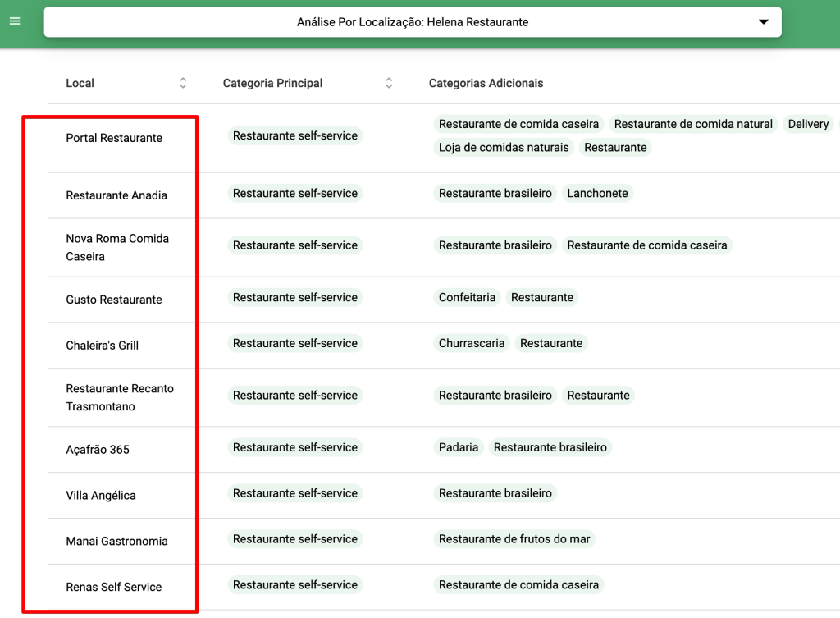Click Restaurante brasileiro chip in Nova Roma row
Viewport: 840px width, 618px height.
tap(495, 245)
